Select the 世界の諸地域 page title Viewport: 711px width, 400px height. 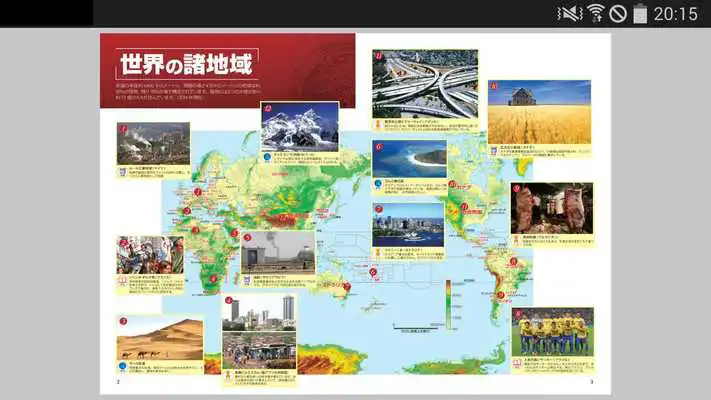pyautogui.click(x=187, y=65)
